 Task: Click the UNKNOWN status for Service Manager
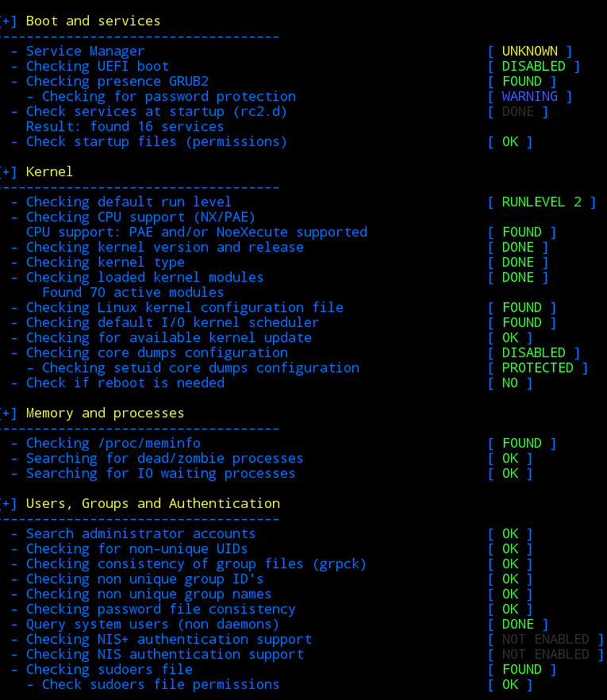tap(530, 52)
